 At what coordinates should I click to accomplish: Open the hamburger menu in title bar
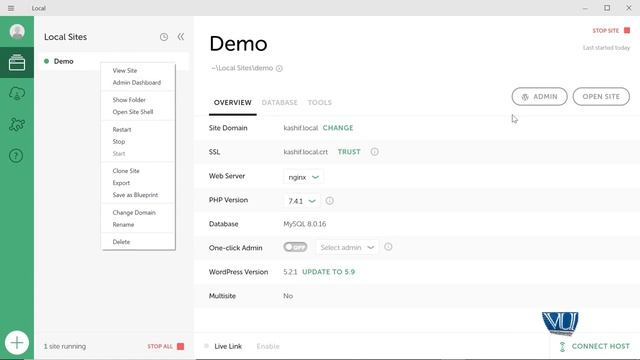tap(11, 8)
